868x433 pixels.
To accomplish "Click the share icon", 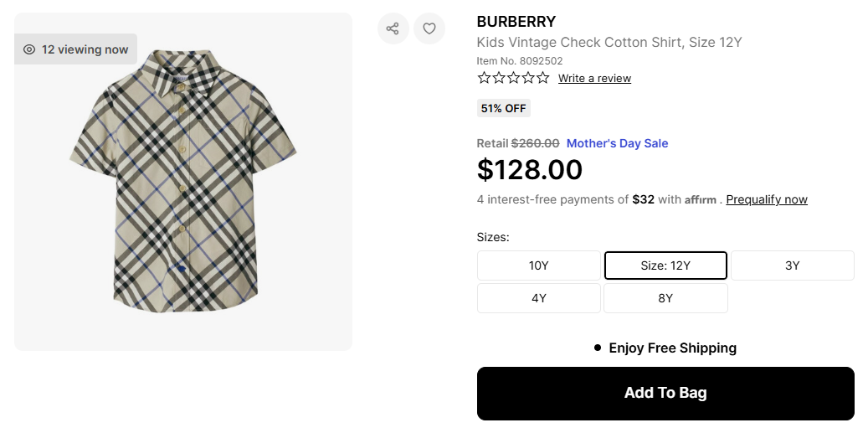I will coord(393,28).
